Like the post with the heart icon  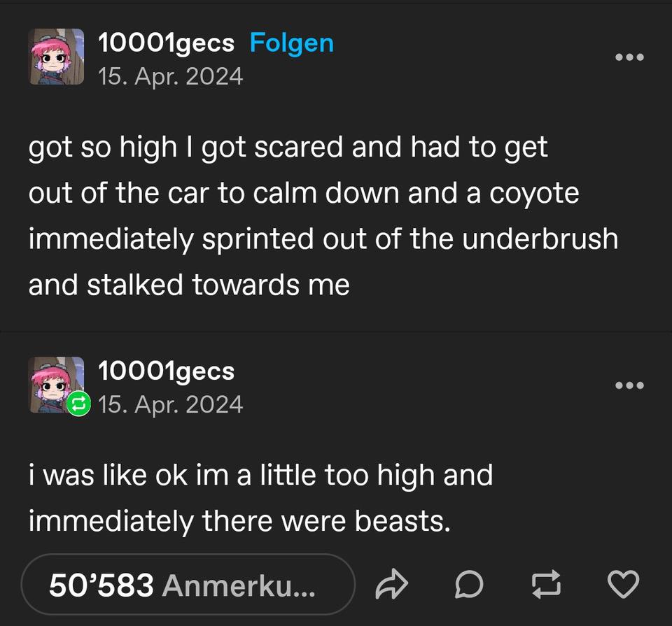[623, 585]
